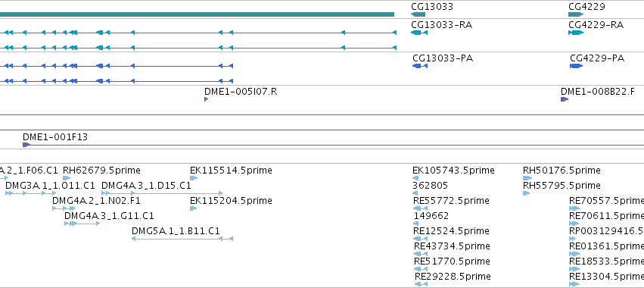Open the EK105743.5prime feature label

click(453, 171)
